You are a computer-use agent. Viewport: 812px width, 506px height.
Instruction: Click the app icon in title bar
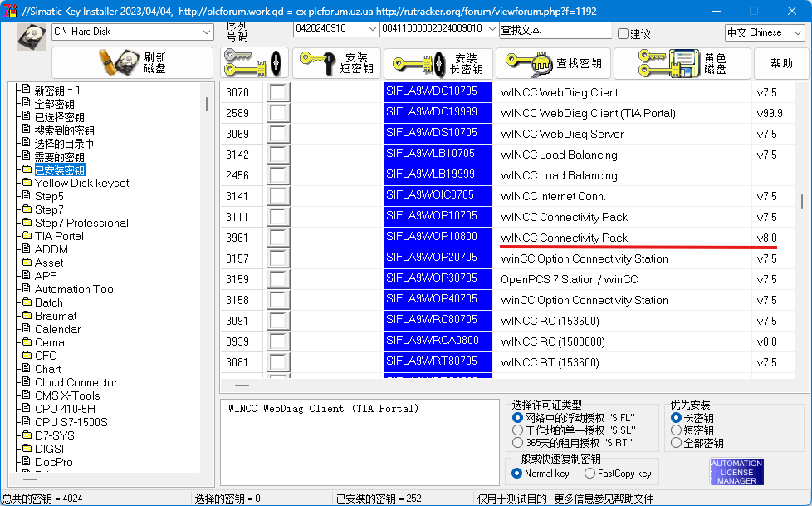tap(9, 10)
